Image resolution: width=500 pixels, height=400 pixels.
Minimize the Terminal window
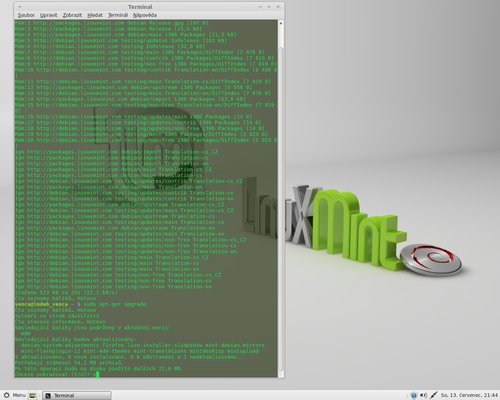tap(260, 6)
